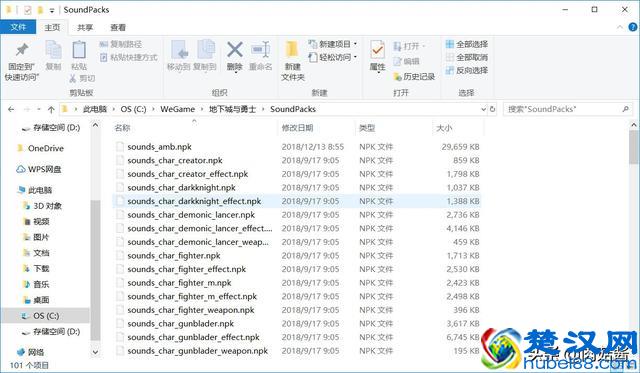Select Copy path option
640x373 pixels.
pos(121,44)
